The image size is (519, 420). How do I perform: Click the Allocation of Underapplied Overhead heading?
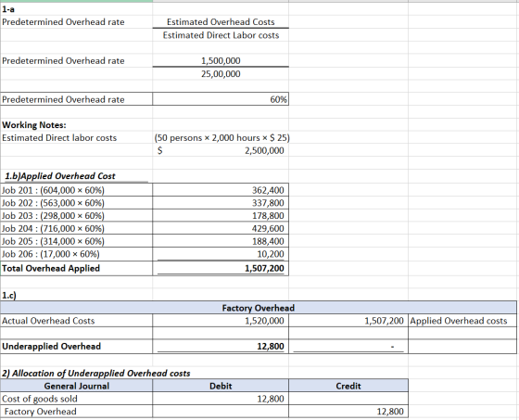pyautogui.click(x=96, y=374)
